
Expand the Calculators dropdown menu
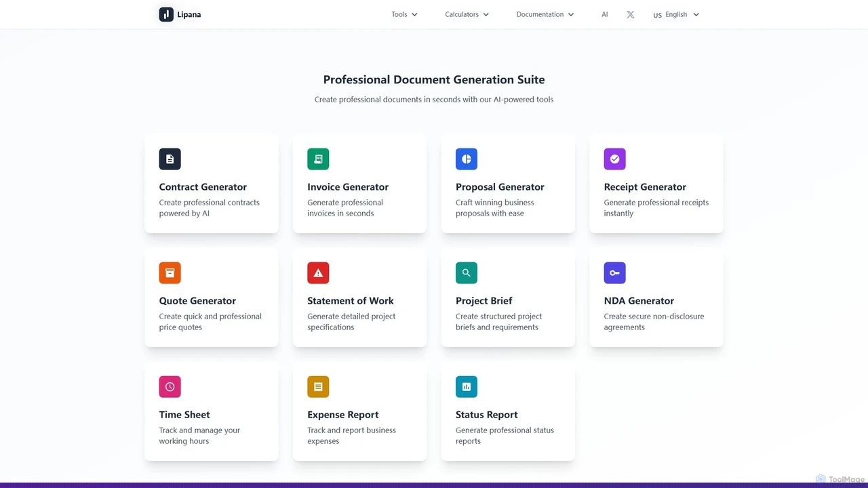point(467,14)
